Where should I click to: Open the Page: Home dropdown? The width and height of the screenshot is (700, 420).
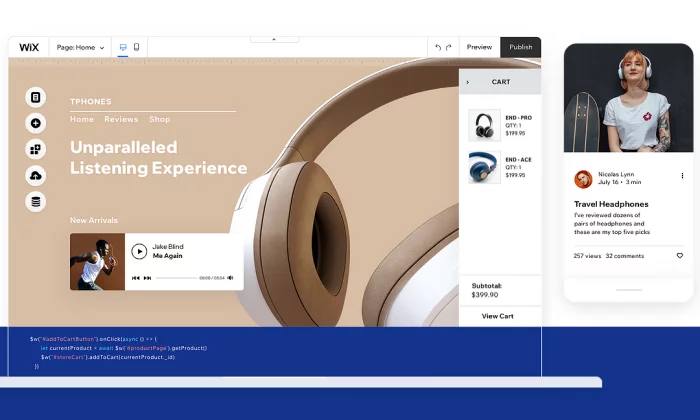pyautogui.click(x=80, y=47)
